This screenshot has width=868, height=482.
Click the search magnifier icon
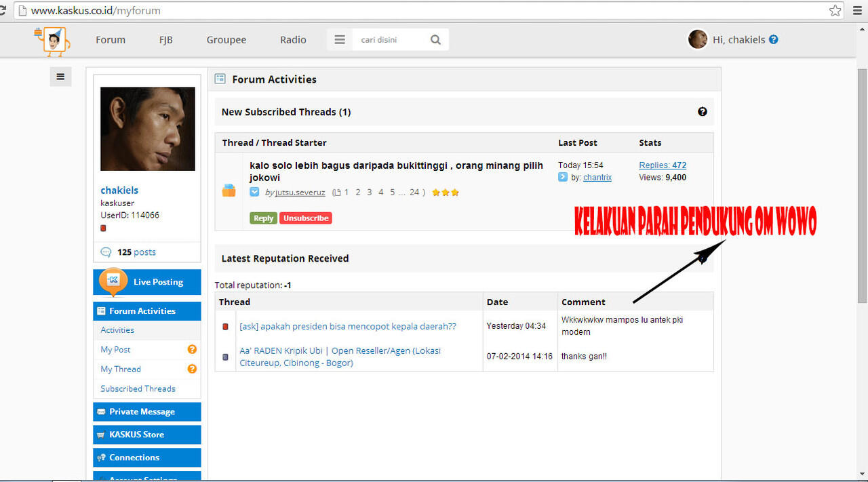click(435, 40)
